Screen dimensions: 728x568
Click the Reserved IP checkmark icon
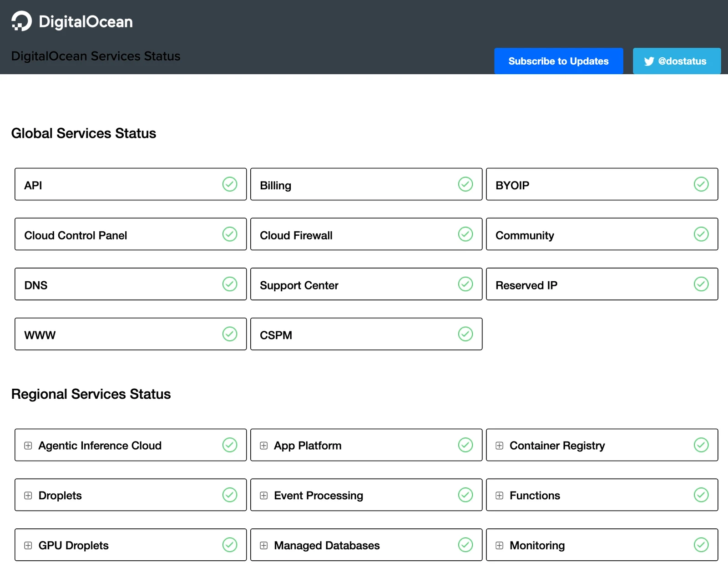pyautogui.click(x=701, y=284)
